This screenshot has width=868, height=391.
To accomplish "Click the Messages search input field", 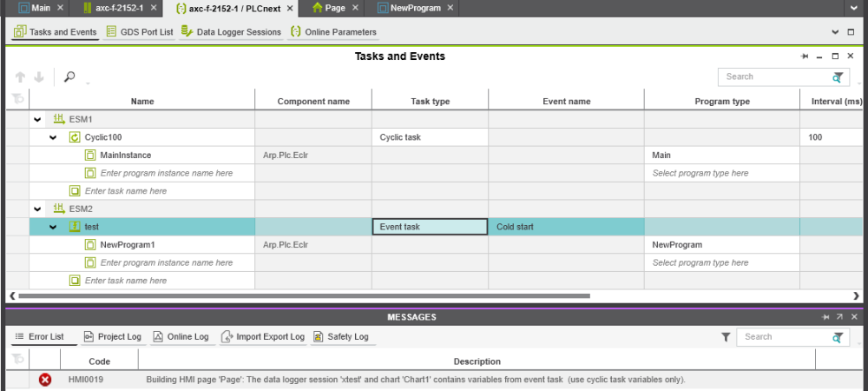I will coord(781,337).
